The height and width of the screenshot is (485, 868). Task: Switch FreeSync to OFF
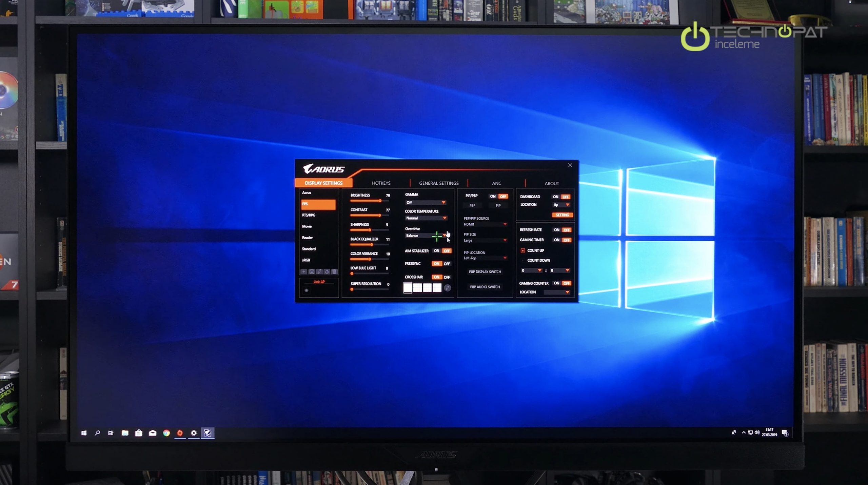click(x=447, y=264)
